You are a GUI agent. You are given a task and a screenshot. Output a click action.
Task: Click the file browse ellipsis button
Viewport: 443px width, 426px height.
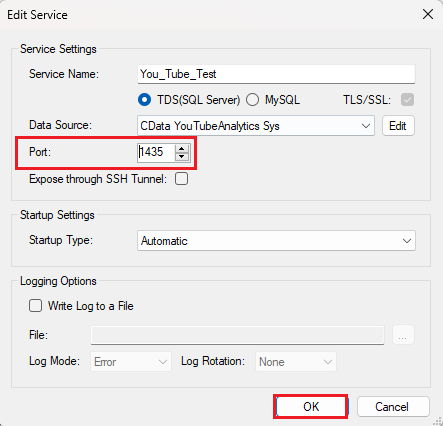(x=403, y=335)
